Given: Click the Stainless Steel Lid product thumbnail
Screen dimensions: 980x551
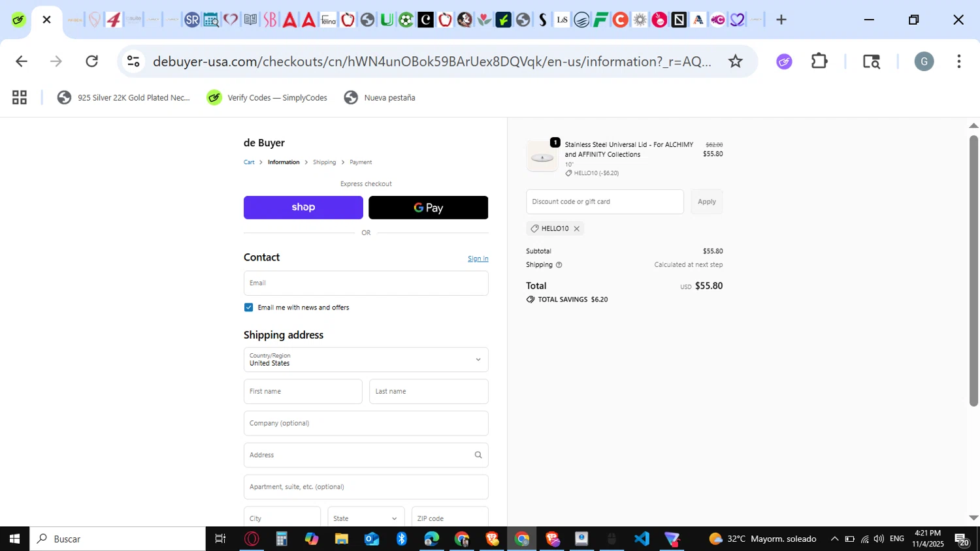Looking at the screenshot, I should click(x=542, y=157).
